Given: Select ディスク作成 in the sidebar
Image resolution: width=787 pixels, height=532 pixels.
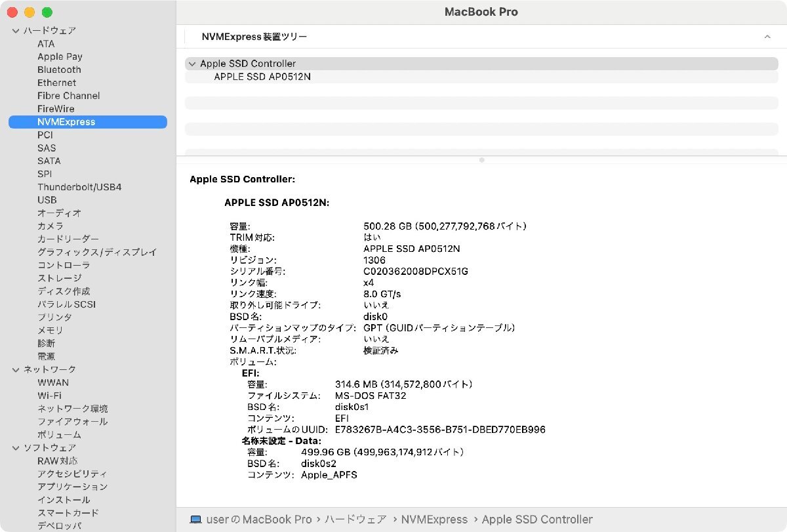Looking at the screenshot, I should click(x=64, y=291).
